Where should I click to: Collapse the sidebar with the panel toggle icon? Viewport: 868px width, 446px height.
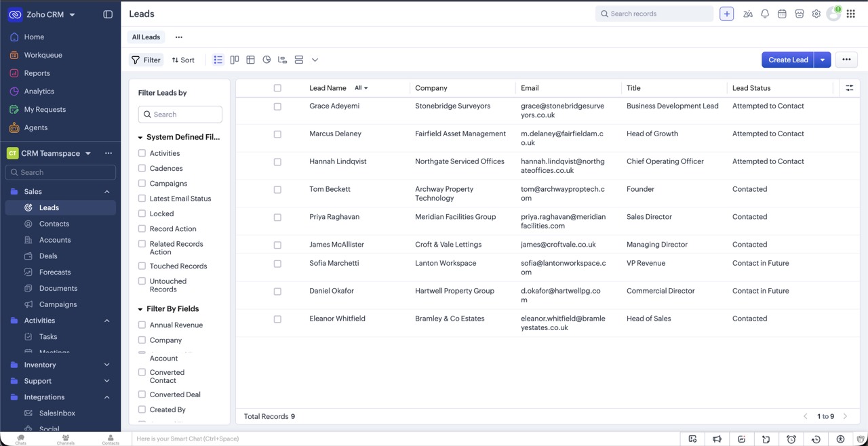(x=108, y=14)
